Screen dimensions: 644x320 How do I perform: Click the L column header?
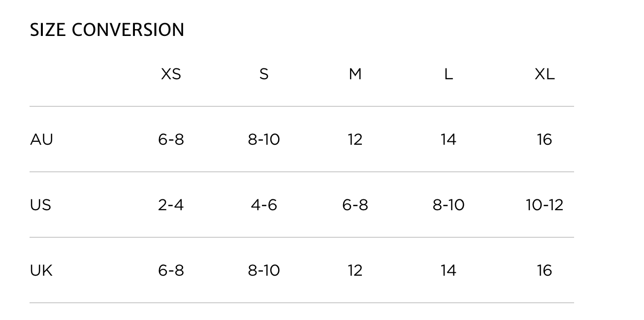448,74
